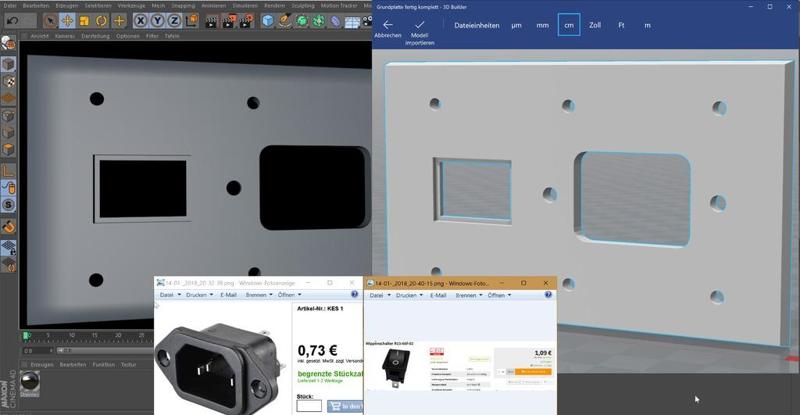Select Workplane mode orange plane icon

point(8,99)
